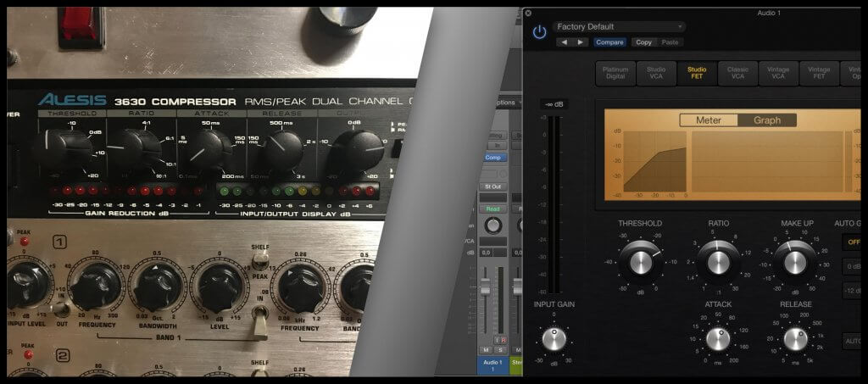Image resolution: width=868 pixels, height=384 pixels.
Task: Enable input monitoring on Audio 1 channel
Action: tap(498, 339)
